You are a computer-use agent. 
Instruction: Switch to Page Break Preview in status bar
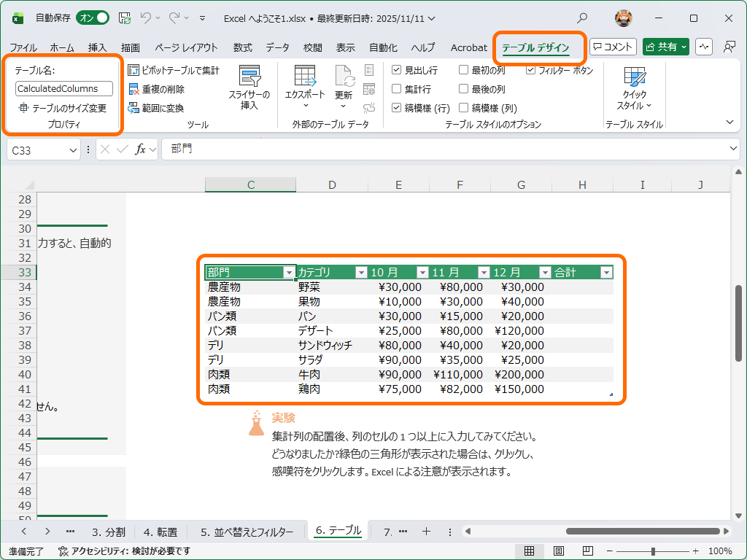coord(588,551)
